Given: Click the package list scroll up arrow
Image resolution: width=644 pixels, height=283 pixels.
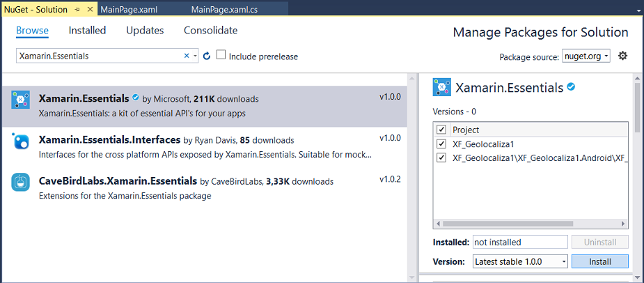Looking at the screenshot, I should [412, 78].
